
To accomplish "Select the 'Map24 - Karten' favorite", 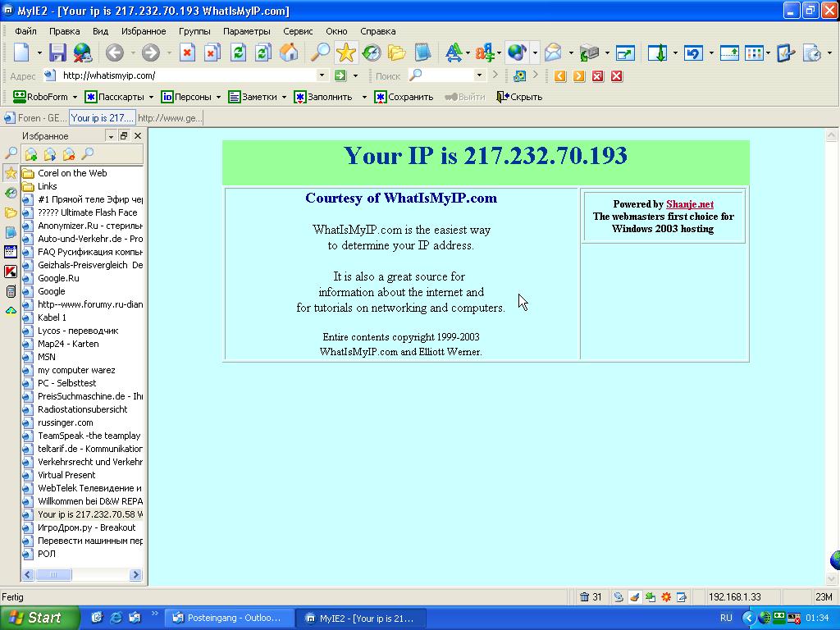I will (68, 344).
